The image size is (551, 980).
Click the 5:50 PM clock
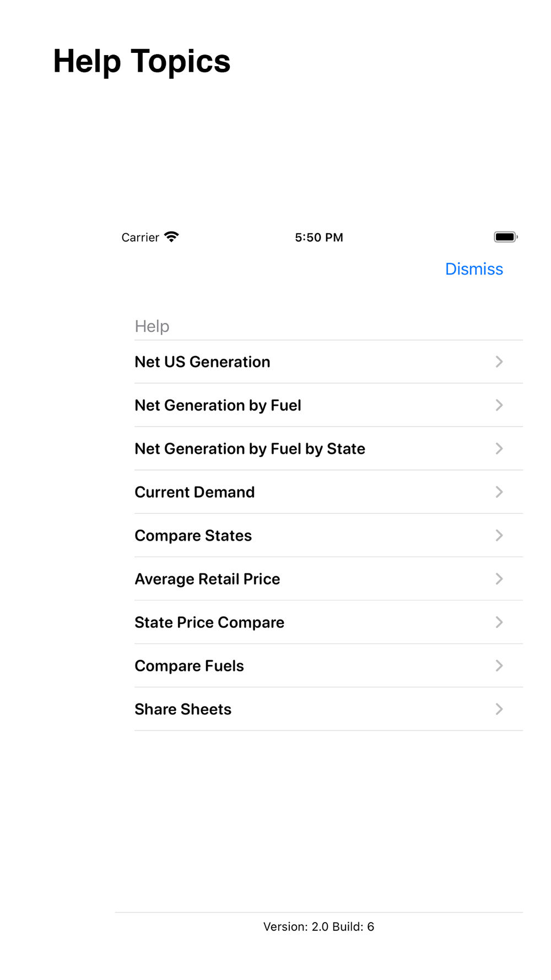(319, 238)
